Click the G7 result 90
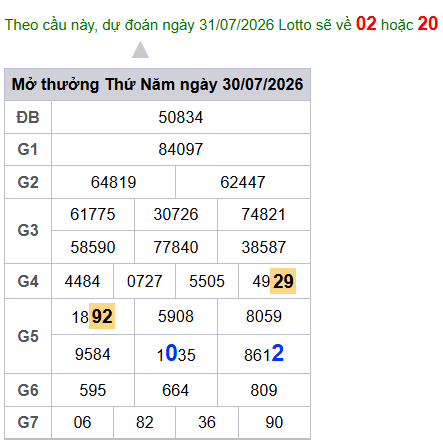Viewport: 443px width, 446px height. click(274, 423)
